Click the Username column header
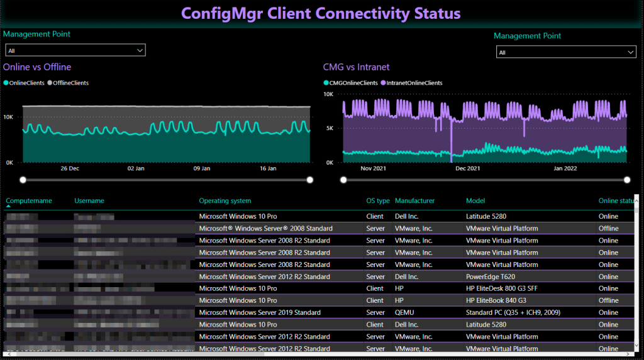The image size is (644, 360). 89,201
